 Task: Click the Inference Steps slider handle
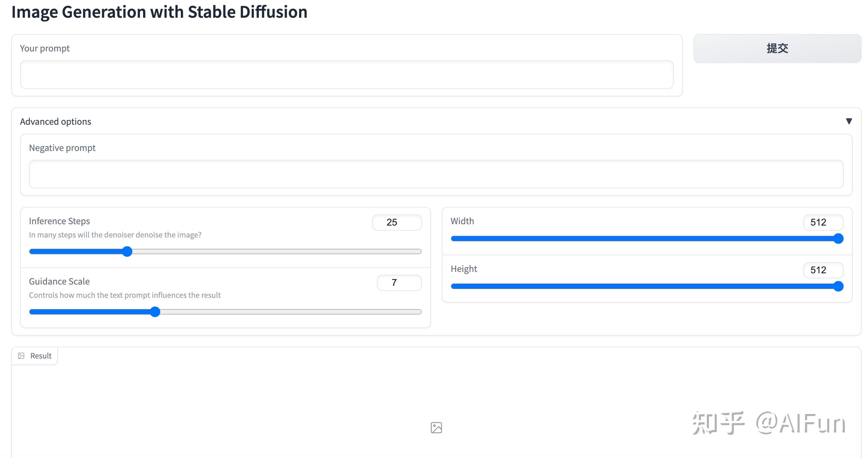pyautogui.click(x=127, y=252)
